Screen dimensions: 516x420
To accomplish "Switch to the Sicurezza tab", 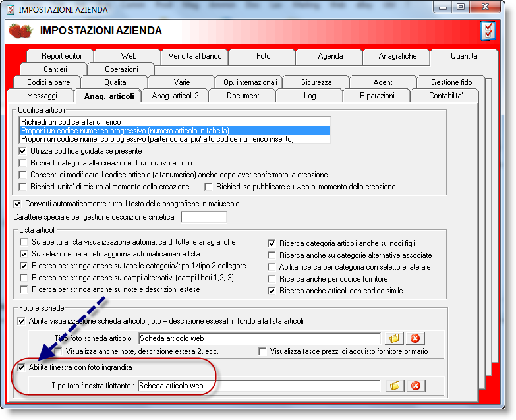I will 316,82.
